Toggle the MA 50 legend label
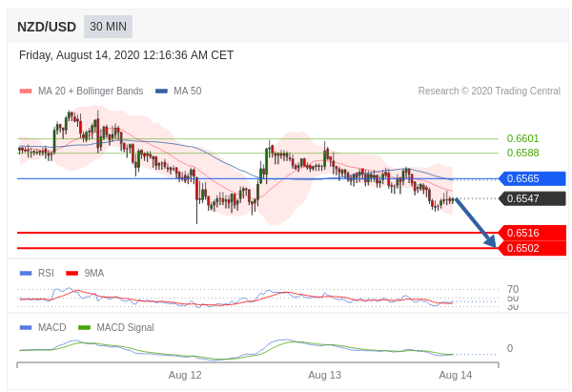 tap(188, 91)
